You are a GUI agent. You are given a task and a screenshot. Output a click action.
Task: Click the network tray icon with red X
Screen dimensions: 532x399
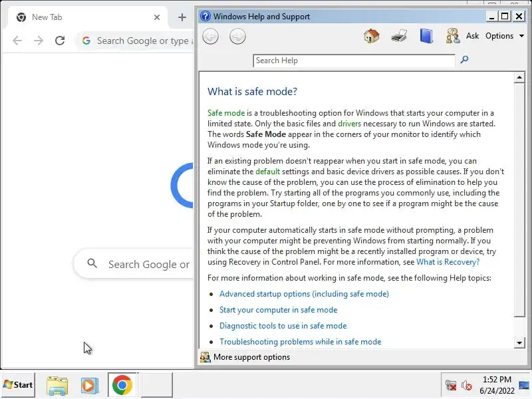coord(451,386)
